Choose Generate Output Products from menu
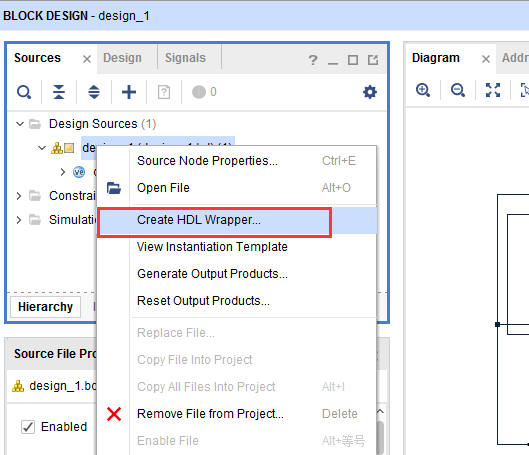Viewport: 529px width, 455px height. (212, 274)
